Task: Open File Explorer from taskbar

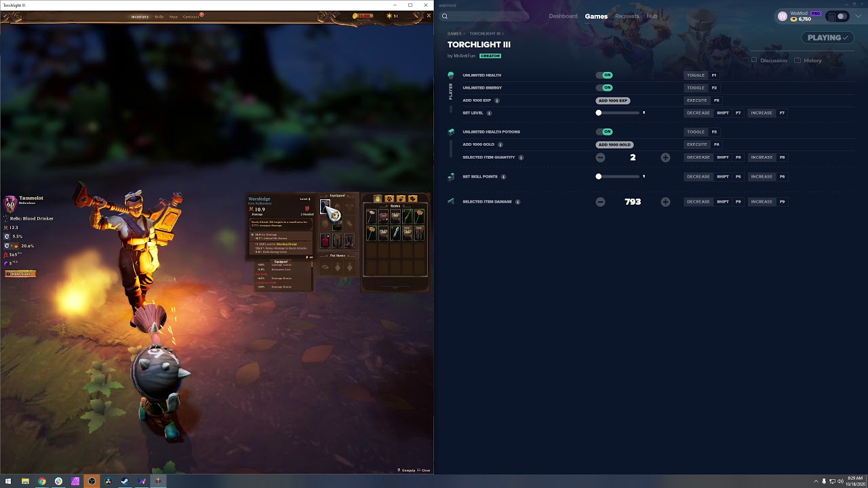Action: (25, 481)
